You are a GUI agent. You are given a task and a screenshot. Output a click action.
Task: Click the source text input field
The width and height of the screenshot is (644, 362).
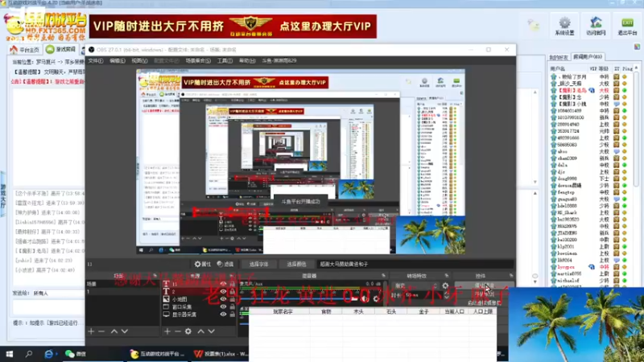(x=416, y=264)
